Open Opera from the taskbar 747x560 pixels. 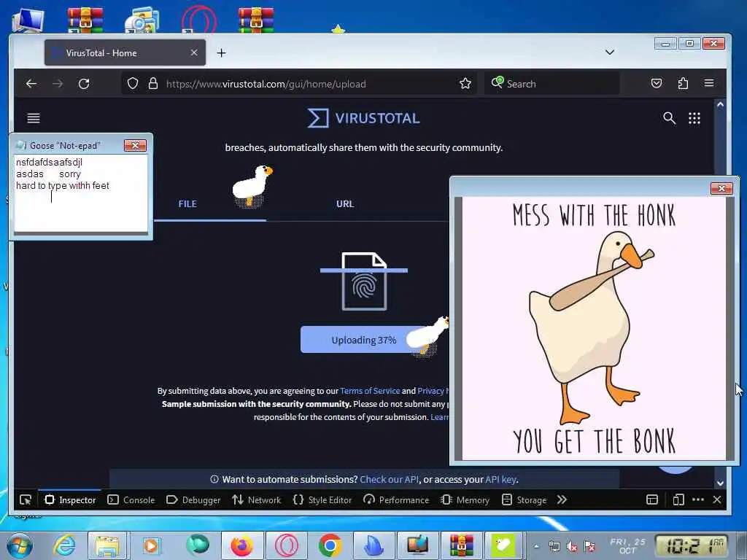(x=286, y=545)
